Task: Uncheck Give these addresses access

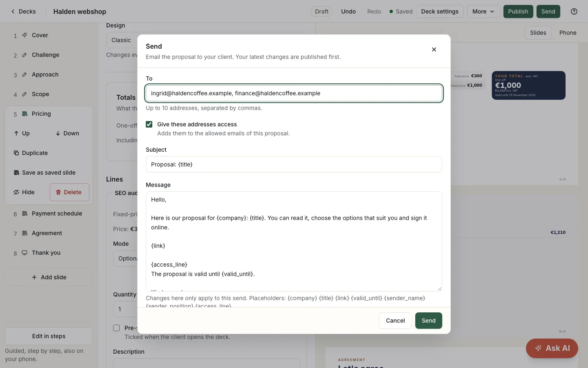Action: tap(149, 124)
